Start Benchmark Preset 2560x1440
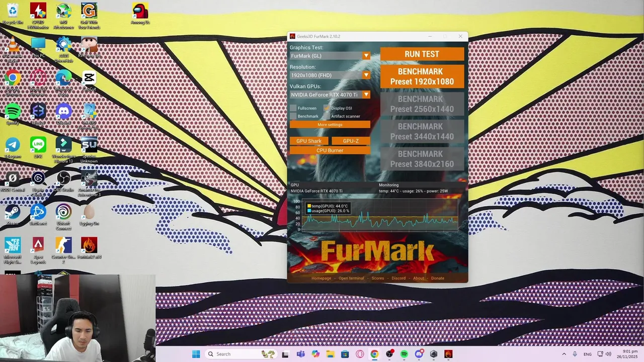This screenshot has width=644, height=362. coord(422,104)
